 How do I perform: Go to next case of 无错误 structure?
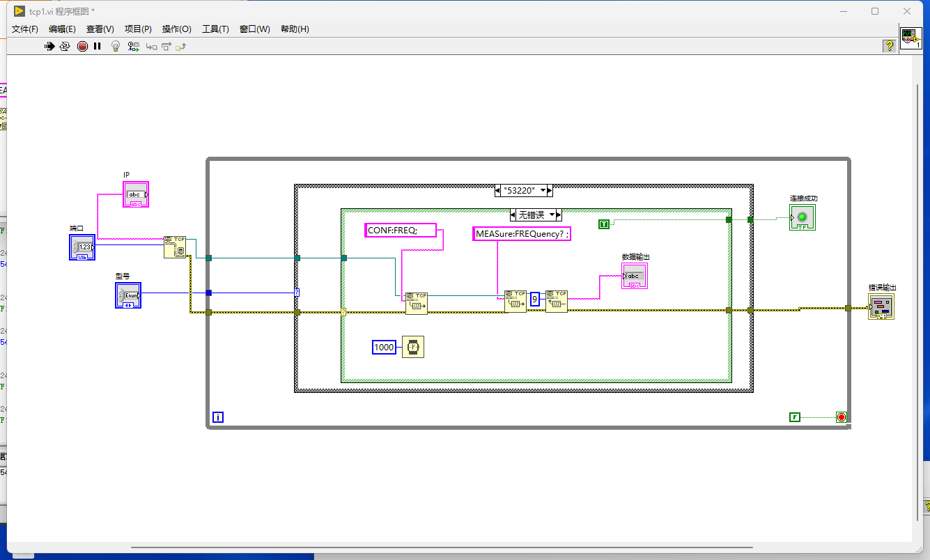(x=558, y=215)
